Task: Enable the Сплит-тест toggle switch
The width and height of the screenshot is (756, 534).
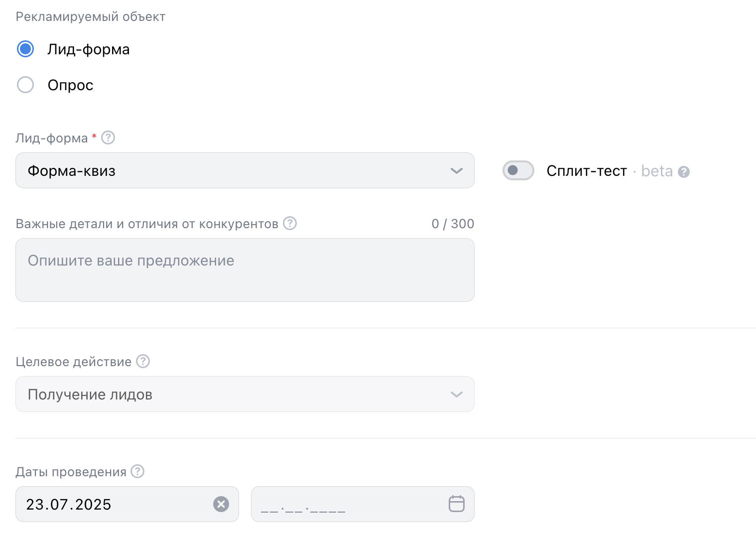Action: tap(518, 170)
